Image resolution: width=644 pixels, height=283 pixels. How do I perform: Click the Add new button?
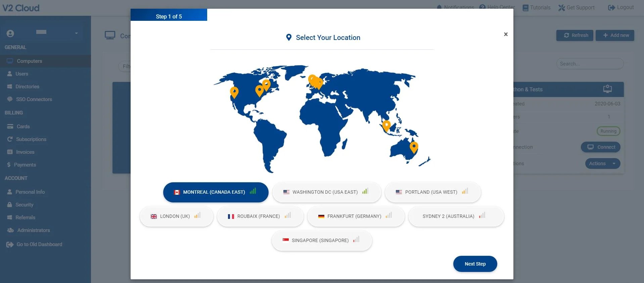point(614,35)
